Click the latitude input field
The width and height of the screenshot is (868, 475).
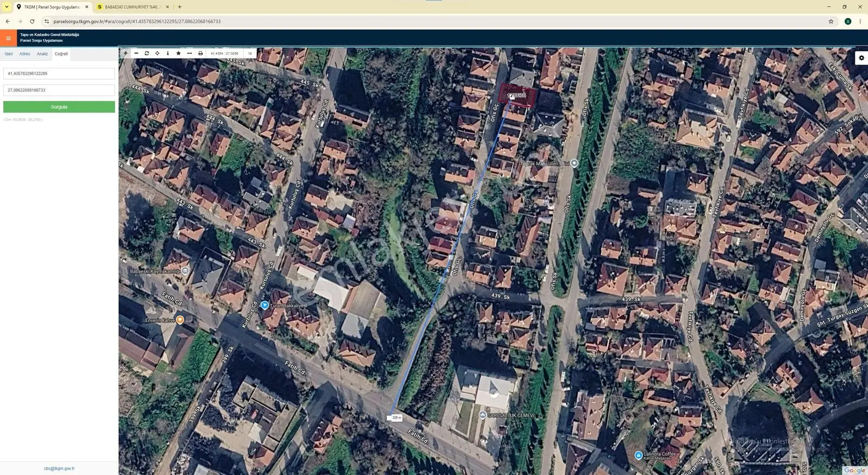click(59, 73)
